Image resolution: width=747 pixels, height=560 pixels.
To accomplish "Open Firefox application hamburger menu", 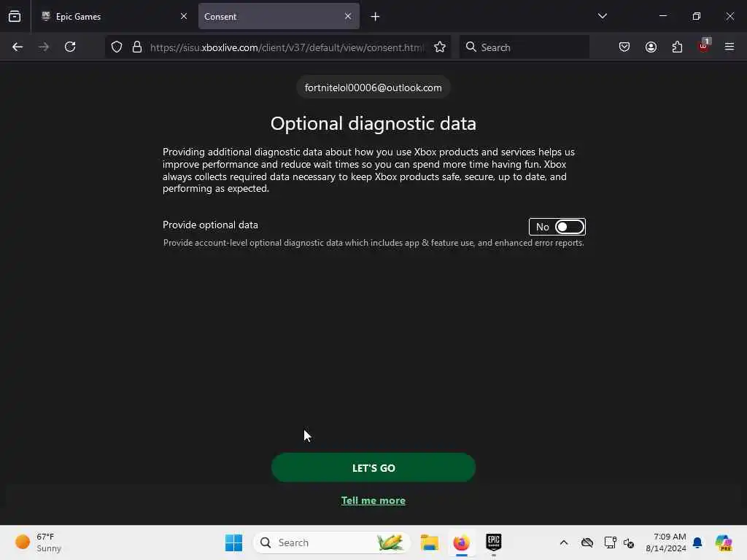I will (729, 47).
